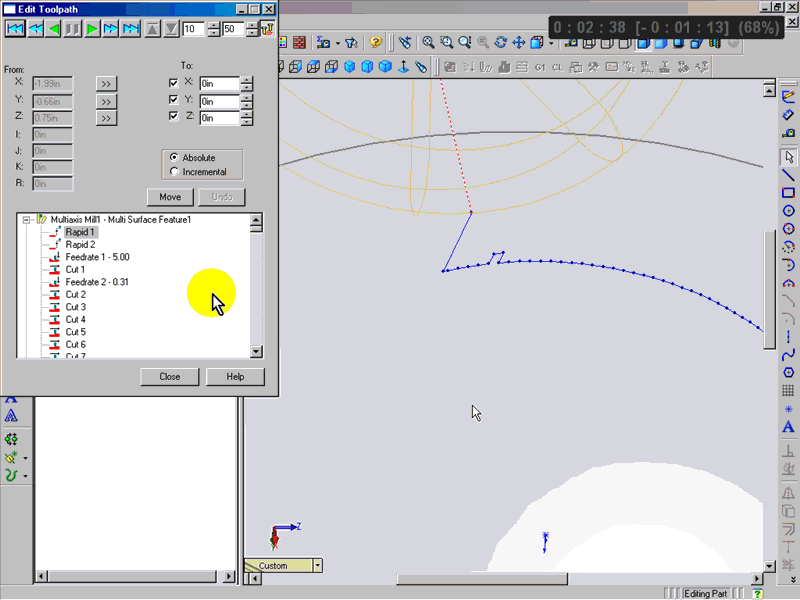800x600 pixels.
Task: Click the Move button
Action: 170,197
